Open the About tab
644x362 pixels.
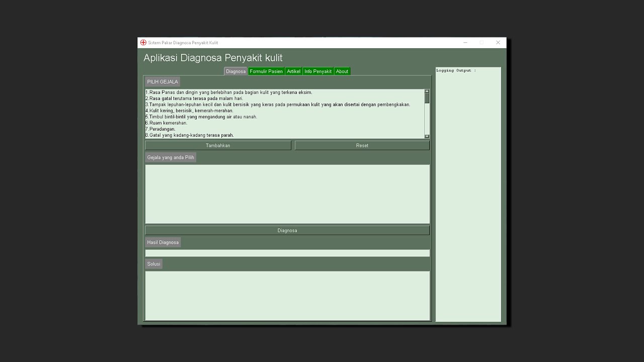pos(342,71)
